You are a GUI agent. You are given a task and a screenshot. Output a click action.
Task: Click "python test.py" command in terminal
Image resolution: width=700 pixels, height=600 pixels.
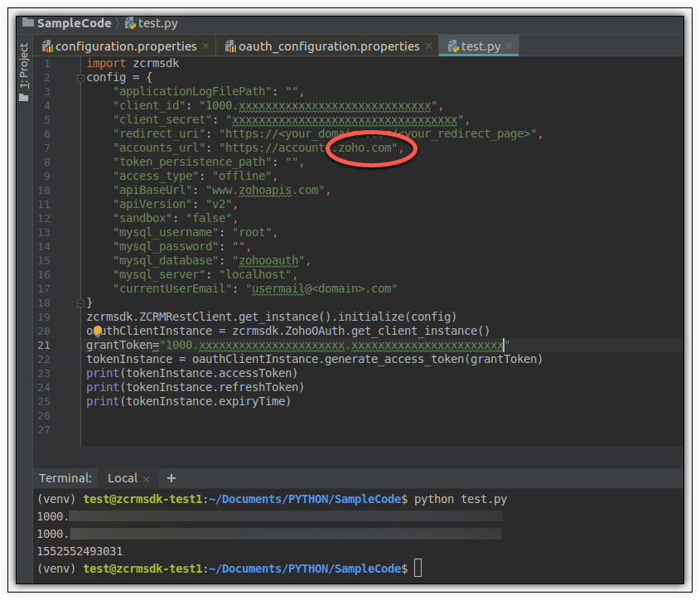pyautogui.click(x=461, y=499)
